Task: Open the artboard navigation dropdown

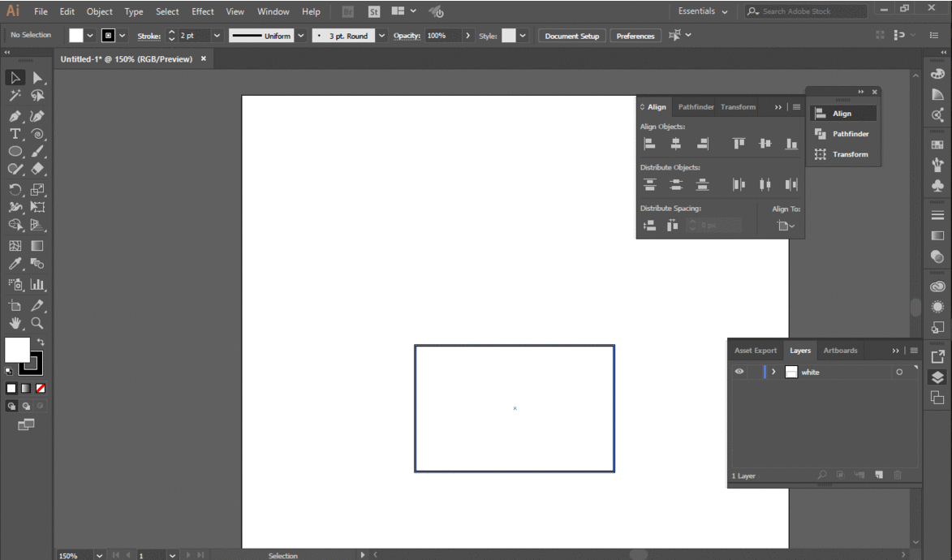Action: coord(172,556)
